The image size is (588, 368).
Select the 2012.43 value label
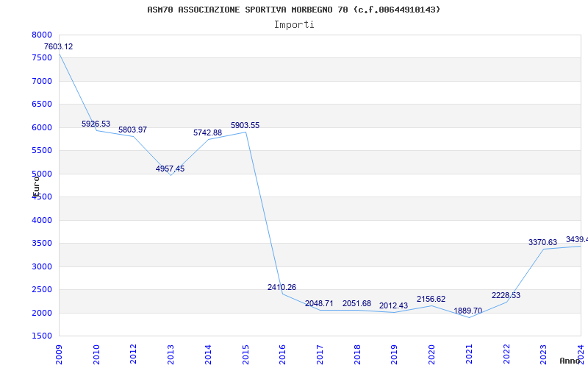click(x=393, y=306)
